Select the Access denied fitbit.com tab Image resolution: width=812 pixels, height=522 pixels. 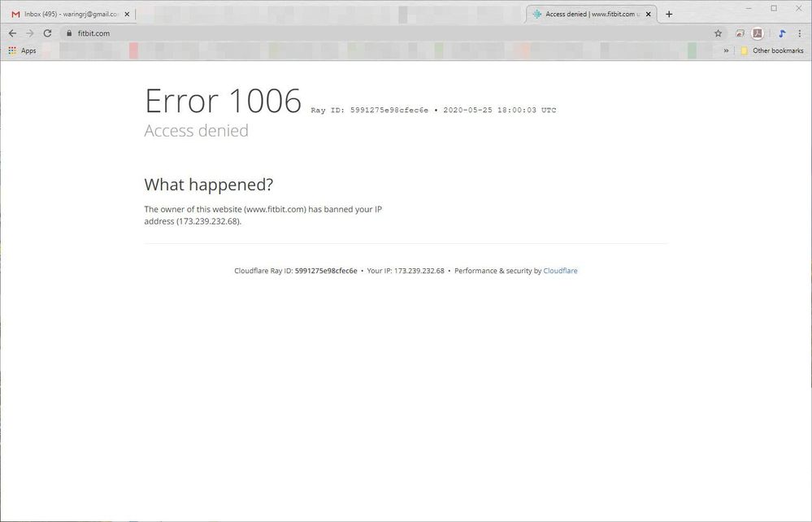[x=585, y=14]
